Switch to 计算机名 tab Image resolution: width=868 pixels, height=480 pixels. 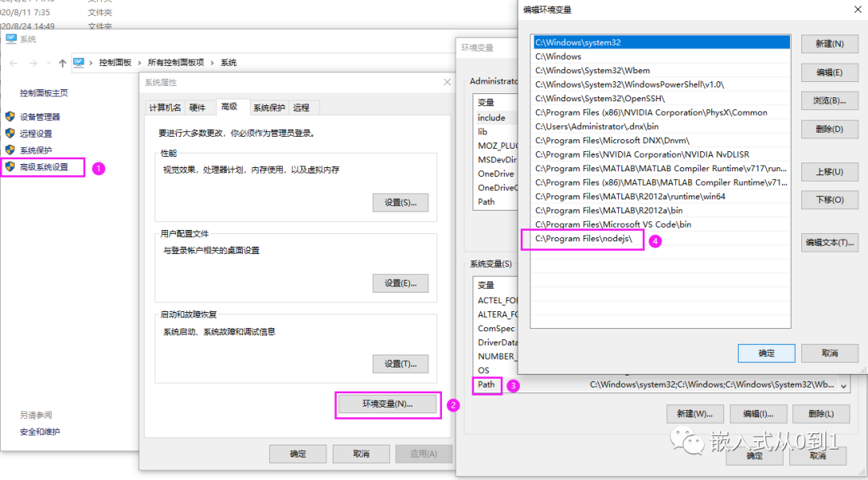pyautogui.click(x=165, y=108)
